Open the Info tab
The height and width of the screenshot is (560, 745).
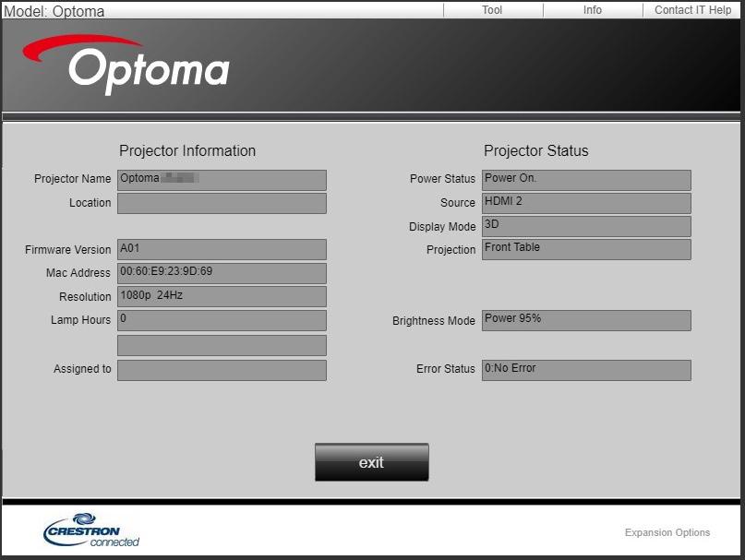point(593,10)
